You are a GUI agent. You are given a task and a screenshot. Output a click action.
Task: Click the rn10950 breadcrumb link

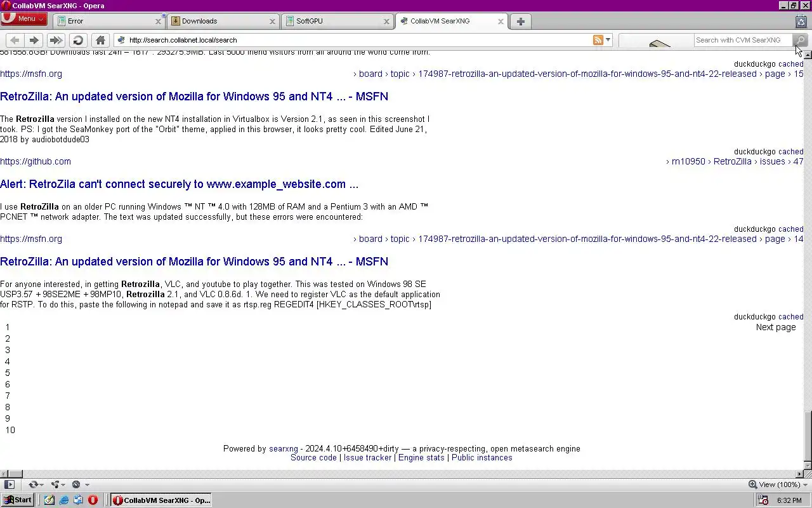tap(688, 161)
